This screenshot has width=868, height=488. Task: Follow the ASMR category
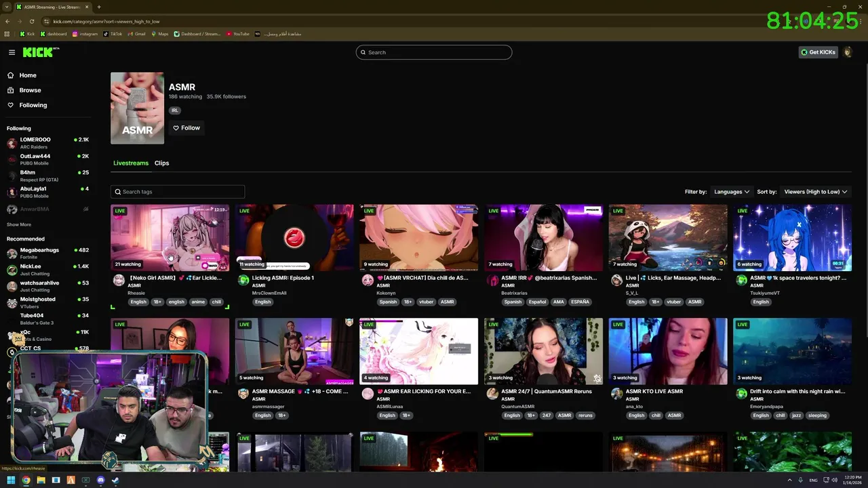pos(186,127)
